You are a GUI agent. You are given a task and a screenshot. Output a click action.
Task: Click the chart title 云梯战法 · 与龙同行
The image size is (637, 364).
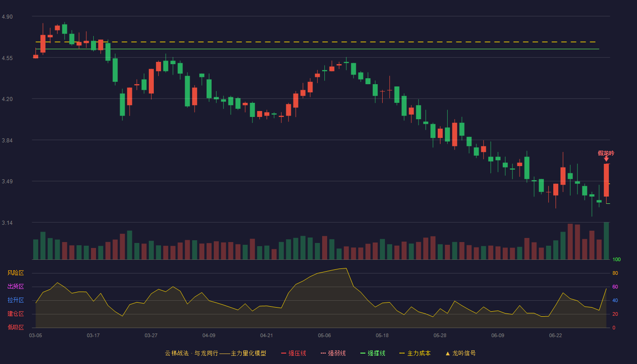pos(192,353)
